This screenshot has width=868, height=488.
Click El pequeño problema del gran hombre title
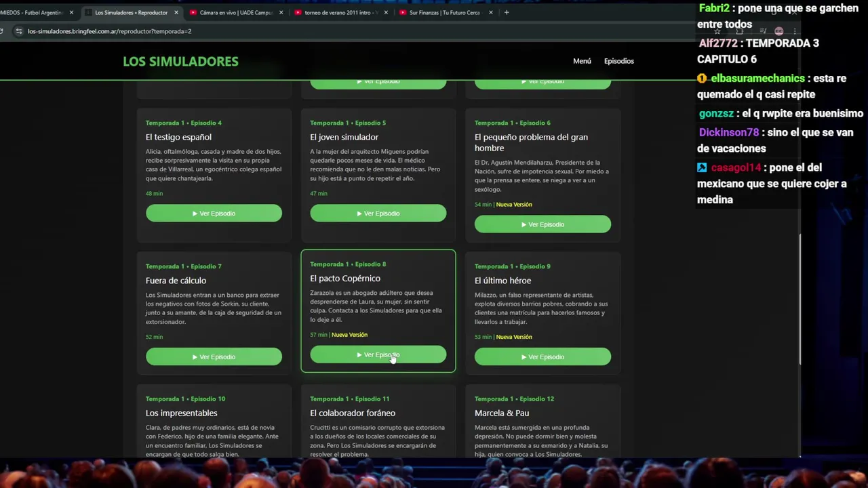(x=531, y=142)
